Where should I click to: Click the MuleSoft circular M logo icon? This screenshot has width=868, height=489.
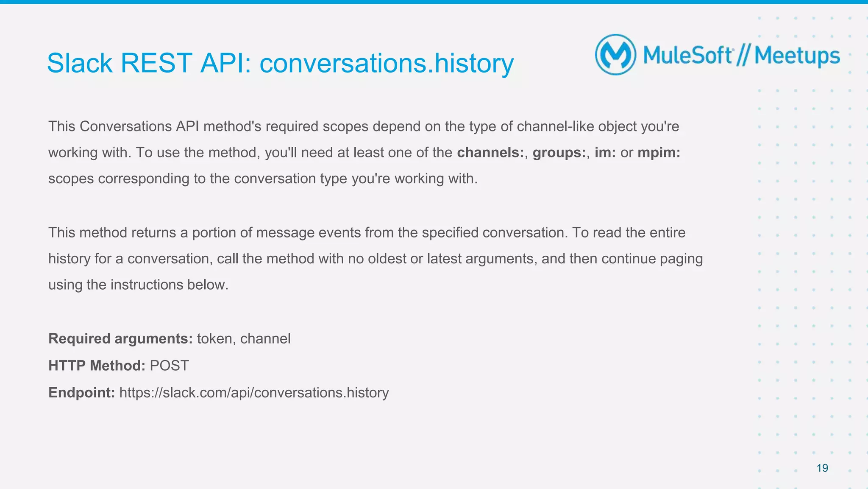point(615,55)
